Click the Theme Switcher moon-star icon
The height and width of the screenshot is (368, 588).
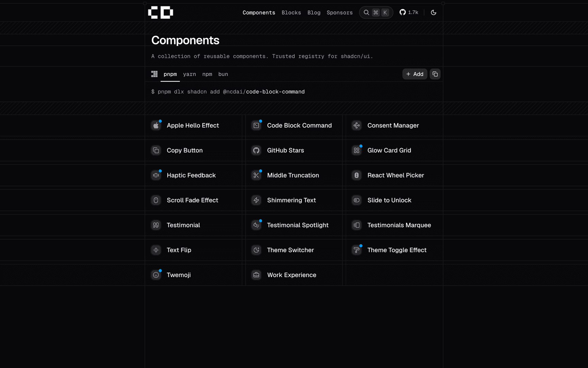point(256,250)
